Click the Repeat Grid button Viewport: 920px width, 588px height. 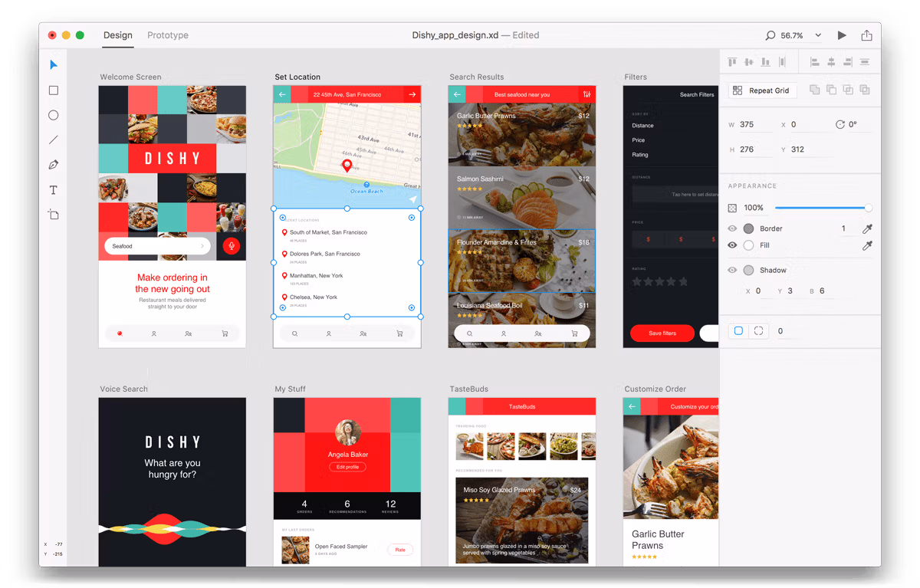click(x=763, y=90)
